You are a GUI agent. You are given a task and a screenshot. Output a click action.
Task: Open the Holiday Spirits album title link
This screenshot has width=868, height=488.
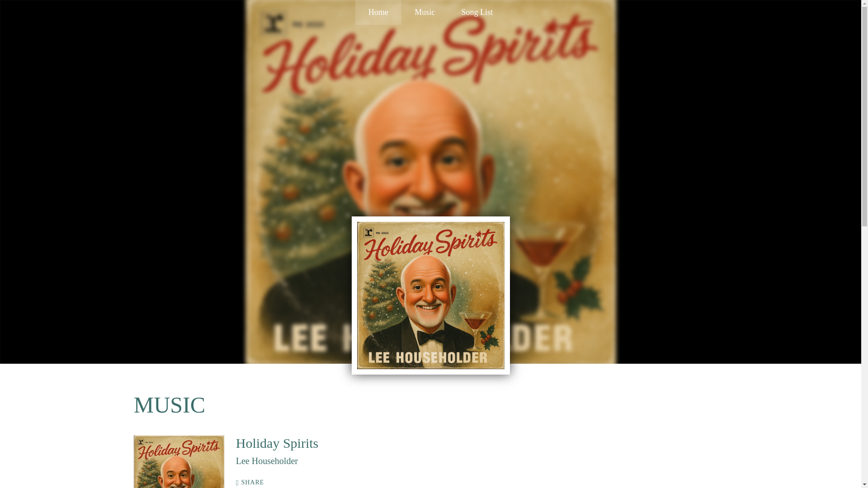pos(277,443)
